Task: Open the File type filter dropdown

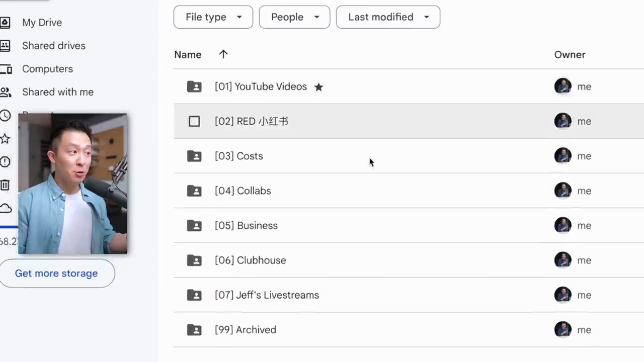Action: coord(213,17)
